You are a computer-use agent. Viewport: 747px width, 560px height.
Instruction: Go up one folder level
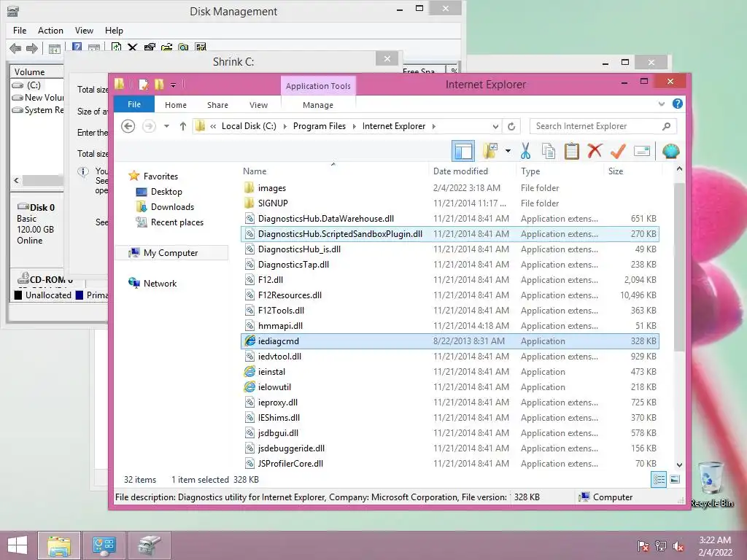(183, 126)
